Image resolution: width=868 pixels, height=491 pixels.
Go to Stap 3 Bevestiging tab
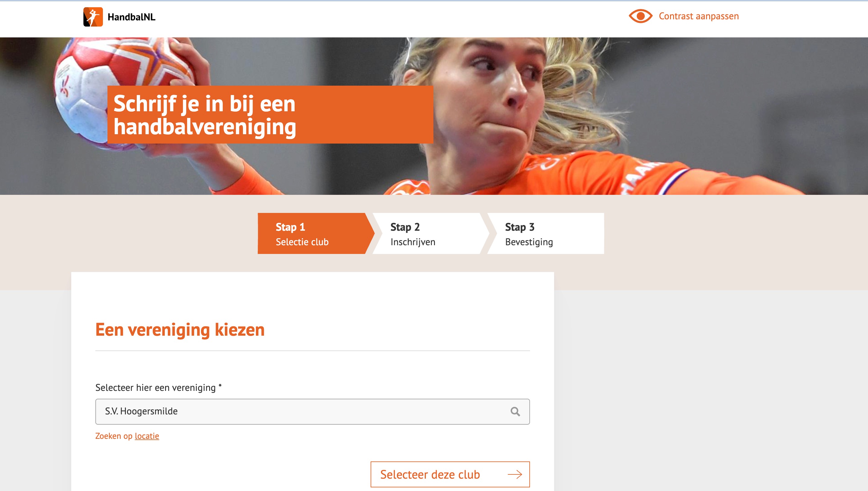[x=545, y=233]
